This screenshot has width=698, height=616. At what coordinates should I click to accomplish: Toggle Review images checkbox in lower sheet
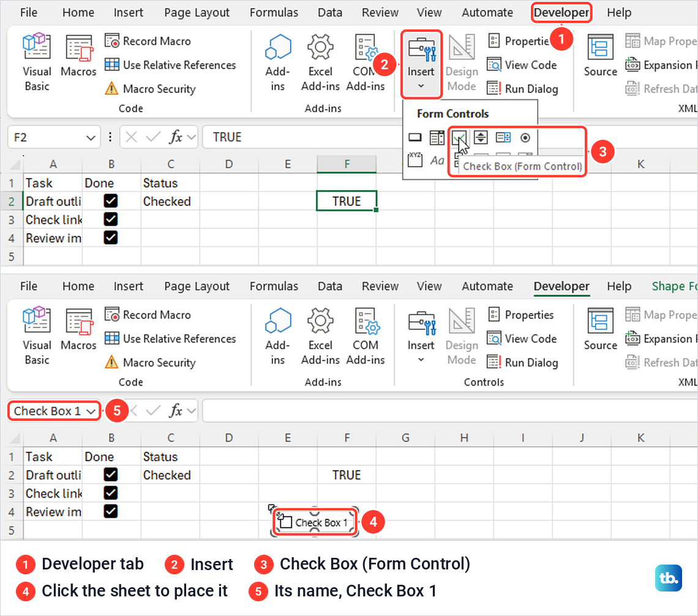[111, 511]
